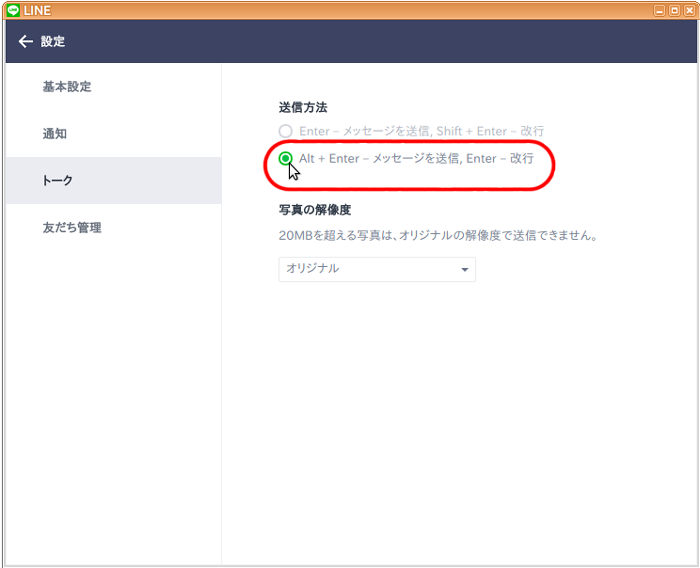Screen dimensions: 700x568
Task: Open the オリジナル photo resolution dropdown
Action: click(x=377, y=269)
